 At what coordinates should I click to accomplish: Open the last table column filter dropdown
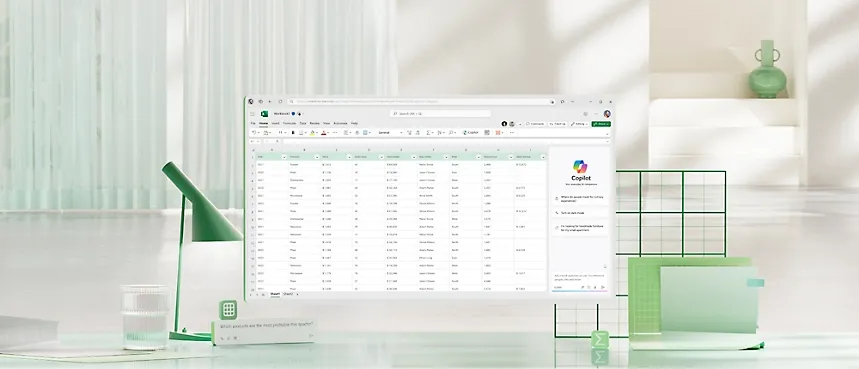coord(543,157)
